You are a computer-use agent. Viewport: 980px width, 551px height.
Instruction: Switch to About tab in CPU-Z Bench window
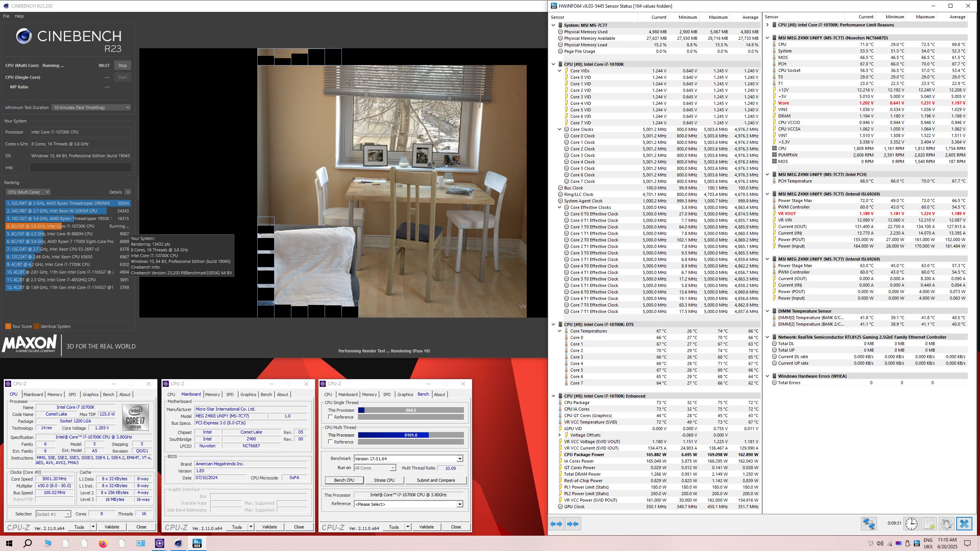[439, 395]
